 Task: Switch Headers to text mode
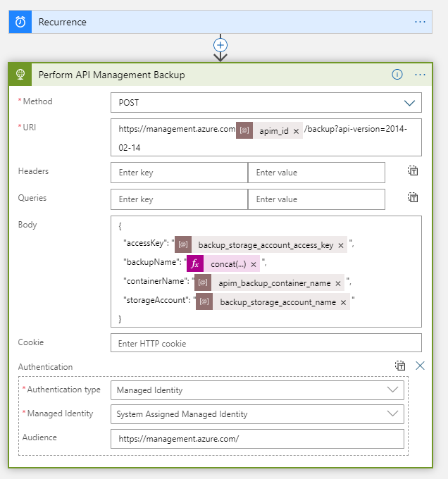click(413, 170)
